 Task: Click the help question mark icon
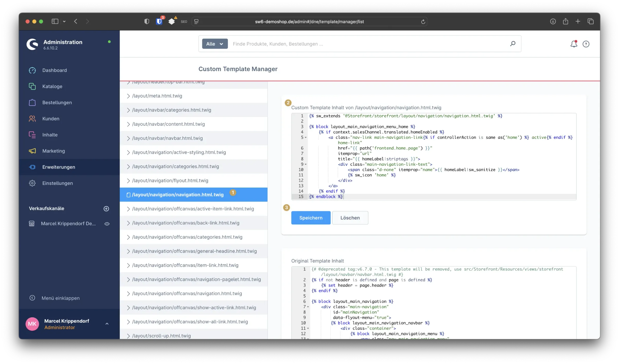[x=586, y=44]
